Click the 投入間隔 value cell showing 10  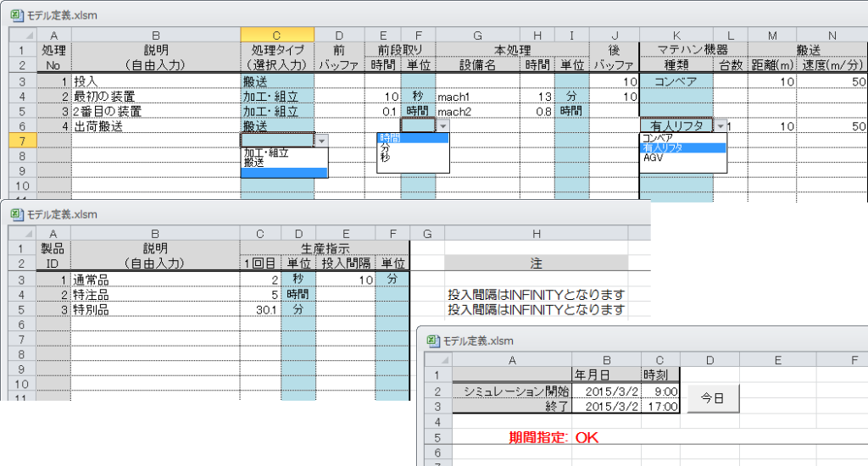pyautogui.click(x=346, y=280)
